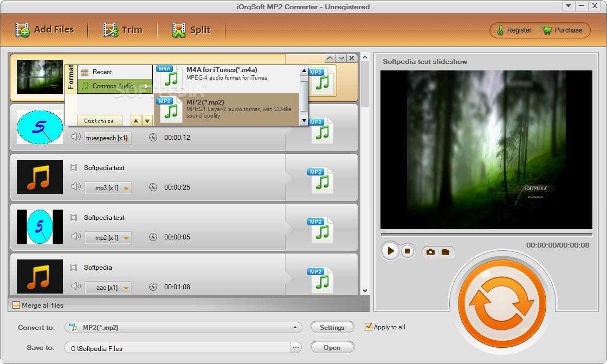Click down arrow beside Customize
This screenshot has width=607, height=364.
coord(147,121)
